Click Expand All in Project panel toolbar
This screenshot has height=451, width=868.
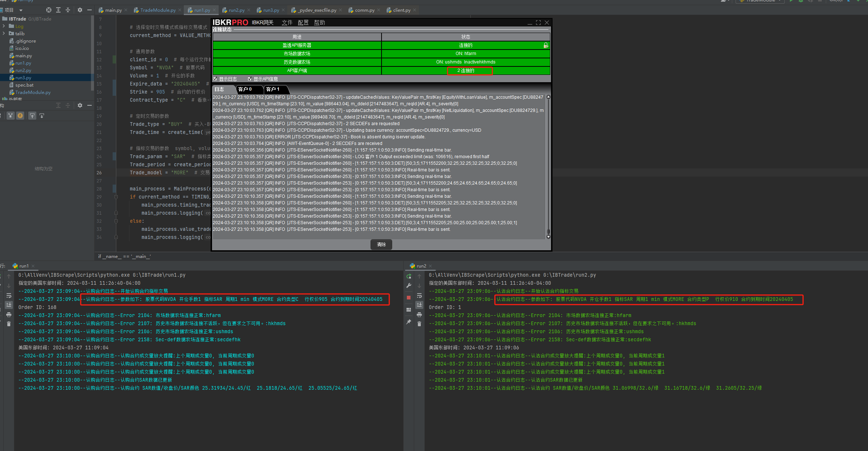coord(58,10)
